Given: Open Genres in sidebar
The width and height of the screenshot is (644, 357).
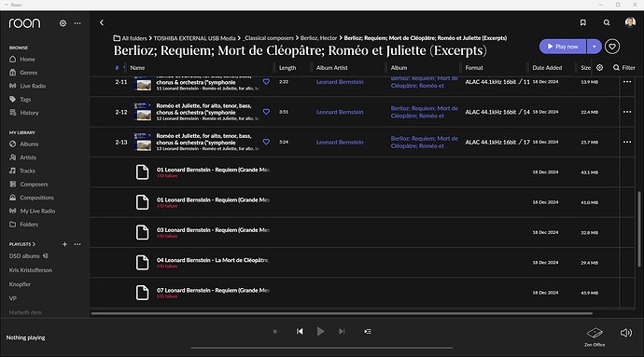Looking at the screenshot, I should [23, 73].
